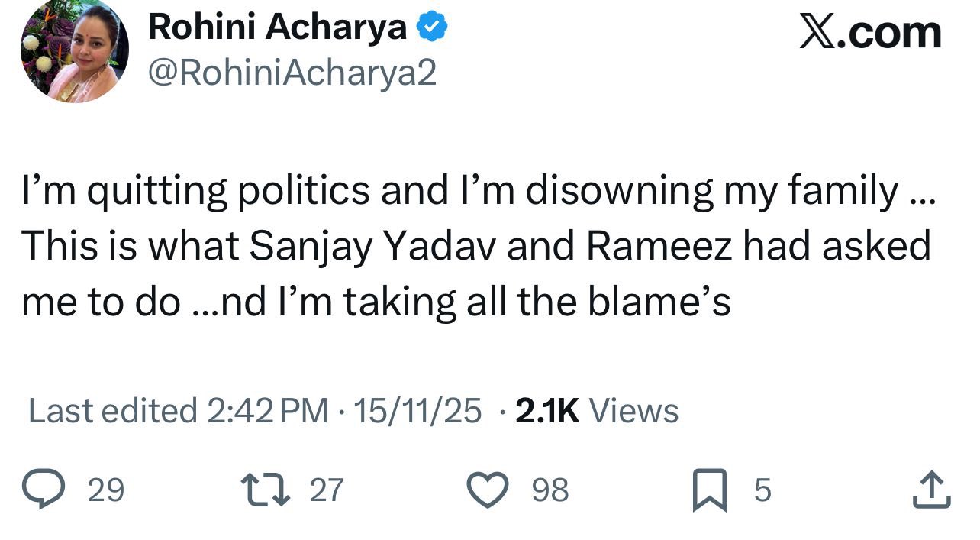Click the 27 reposts count
The image size is (980, 540).
327,490
